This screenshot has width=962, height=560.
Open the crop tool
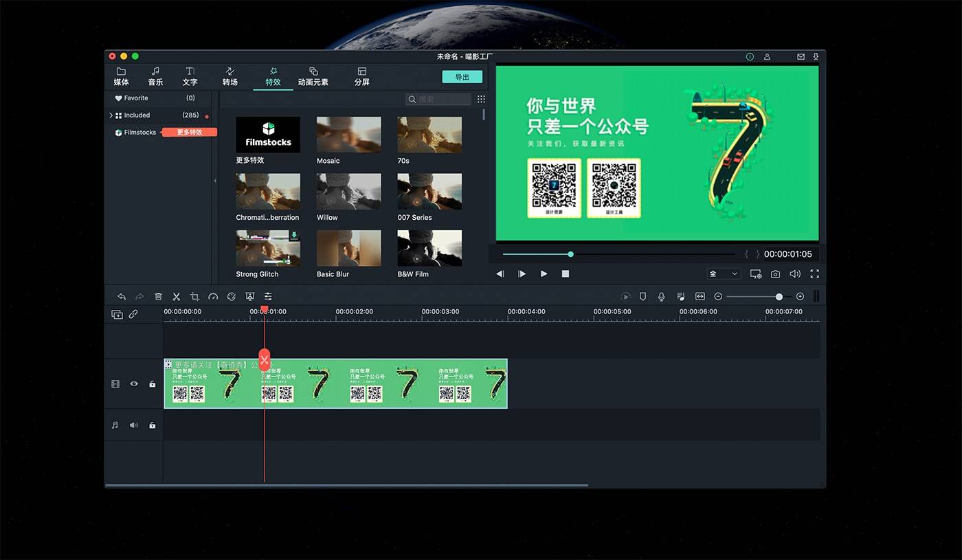pos(194,297)
